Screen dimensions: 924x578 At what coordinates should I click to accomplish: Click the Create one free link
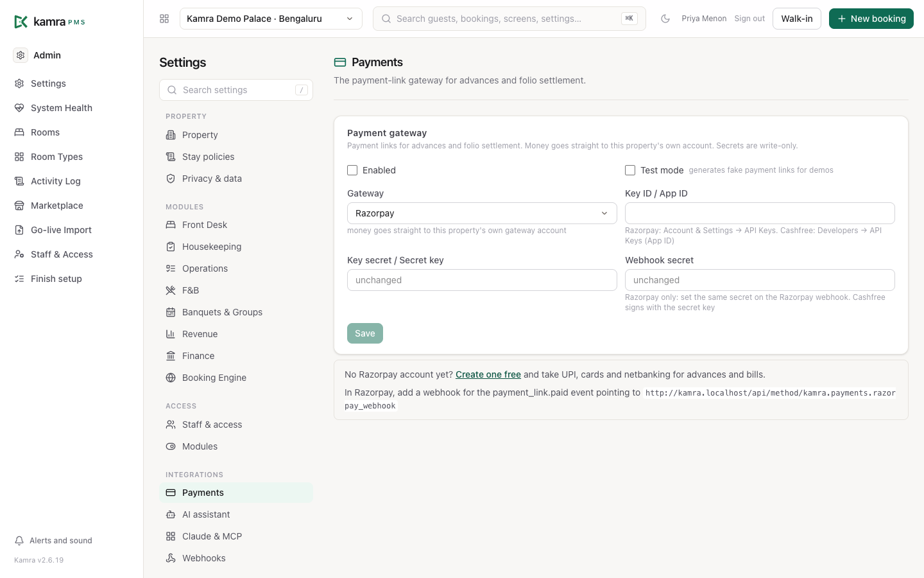click(x=488, y=374)
